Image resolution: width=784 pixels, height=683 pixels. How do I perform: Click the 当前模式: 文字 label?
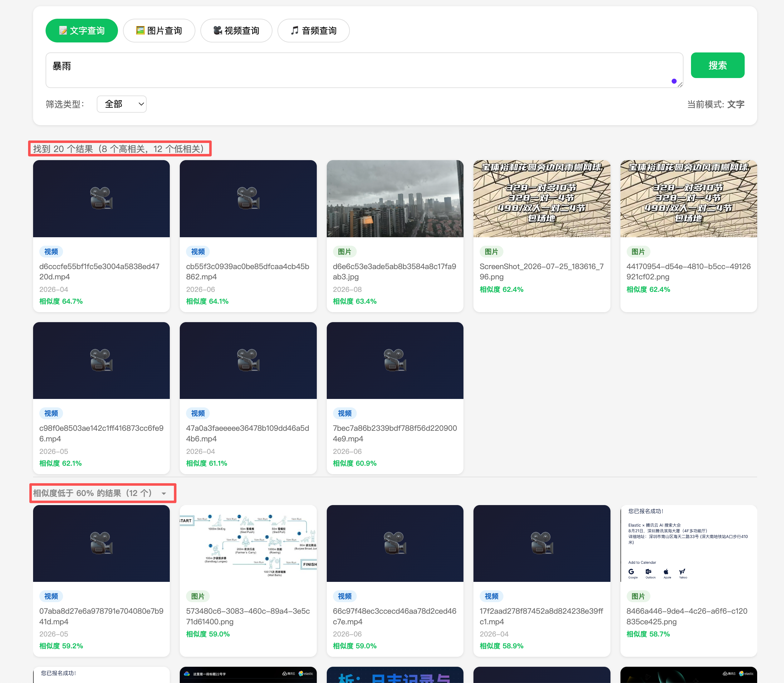[715, 104]
